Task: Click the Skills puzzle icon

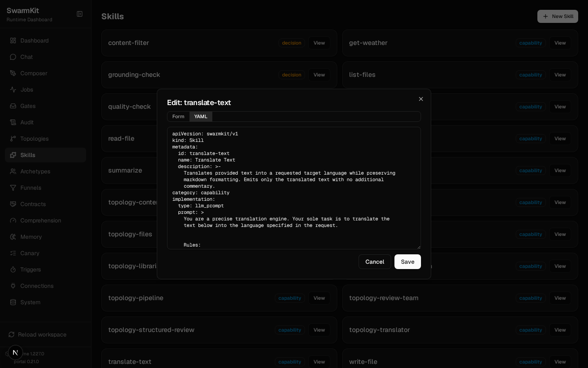Action: [x=13, y=155]
